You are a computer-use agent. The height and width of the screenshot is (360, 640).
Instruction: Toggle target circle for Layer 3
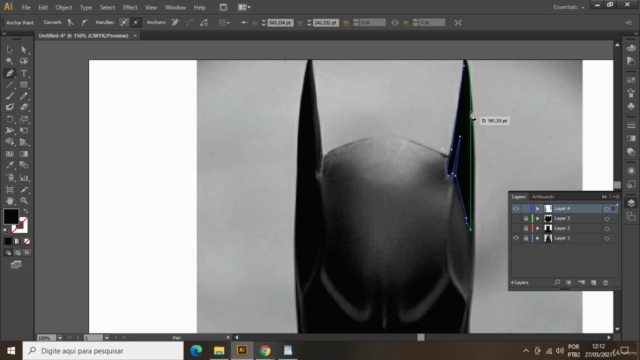607,218
